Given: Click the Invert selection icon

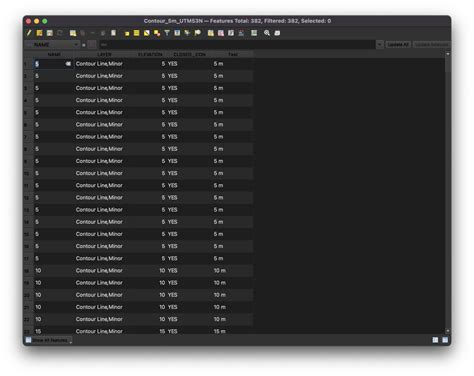Looking at the screenshot, I should pos(147,33).
